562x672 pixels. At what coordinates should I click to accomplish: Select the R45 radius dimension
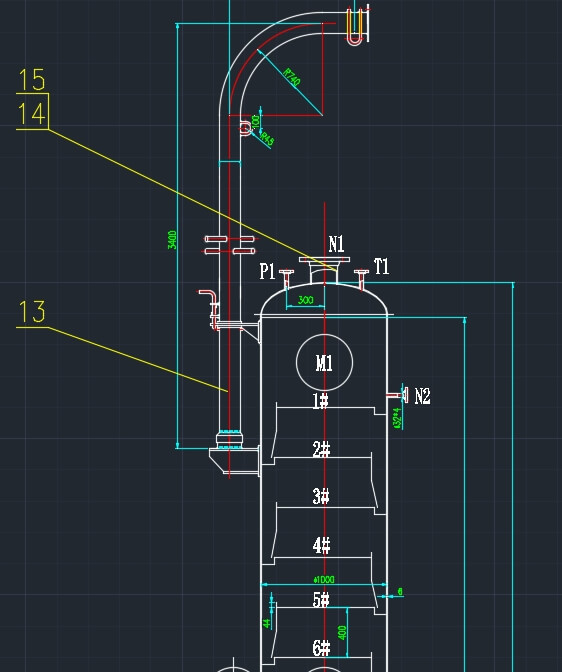[x=267, y=139]
